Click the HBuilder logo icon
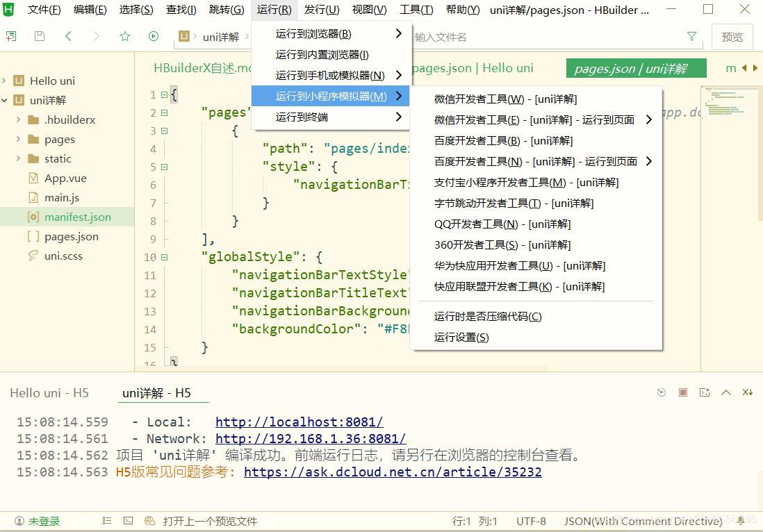 [x=8, y=9]
